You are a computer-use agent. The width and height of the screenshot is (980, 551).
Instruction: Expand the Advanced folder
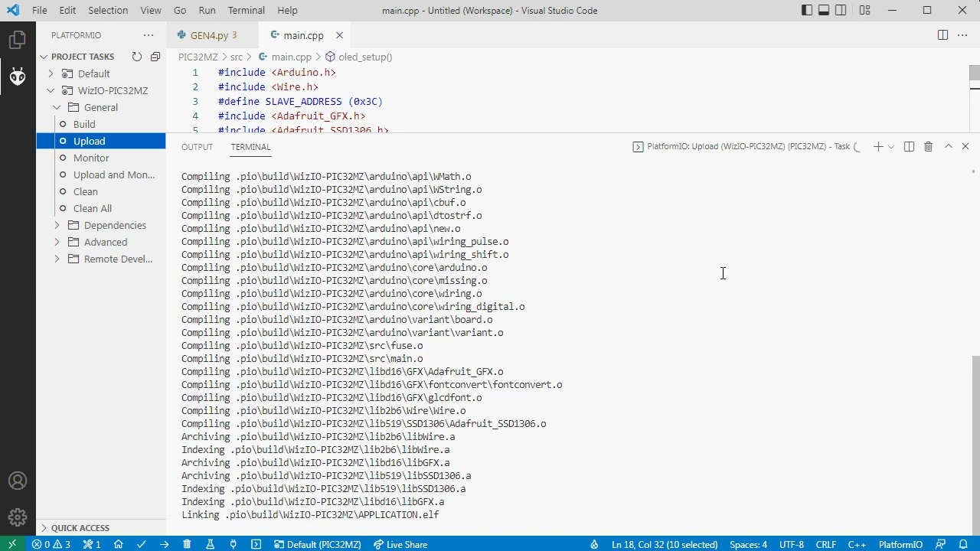coord(57,242)
